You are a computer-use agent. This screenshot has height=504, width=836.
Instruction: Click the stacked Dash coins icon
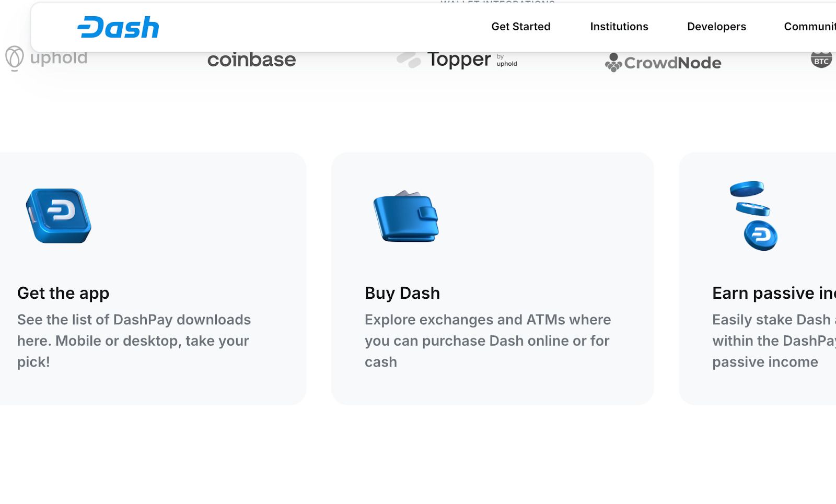coord(753,216)
